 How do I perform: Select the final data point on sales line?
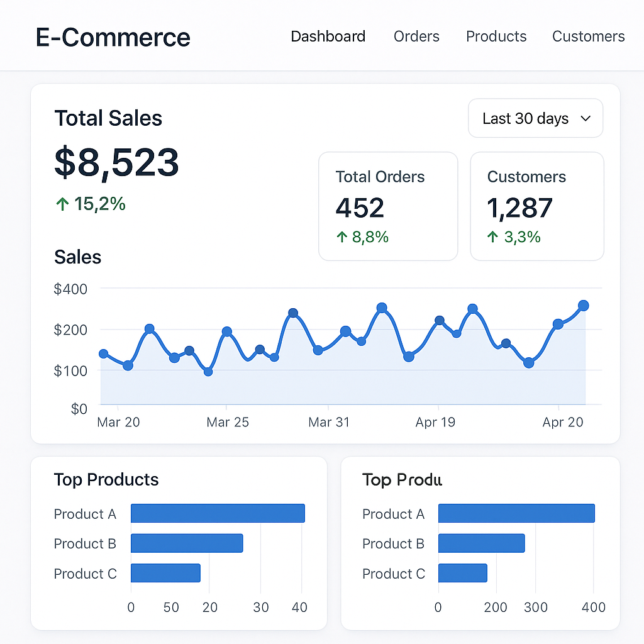point(583,306)
